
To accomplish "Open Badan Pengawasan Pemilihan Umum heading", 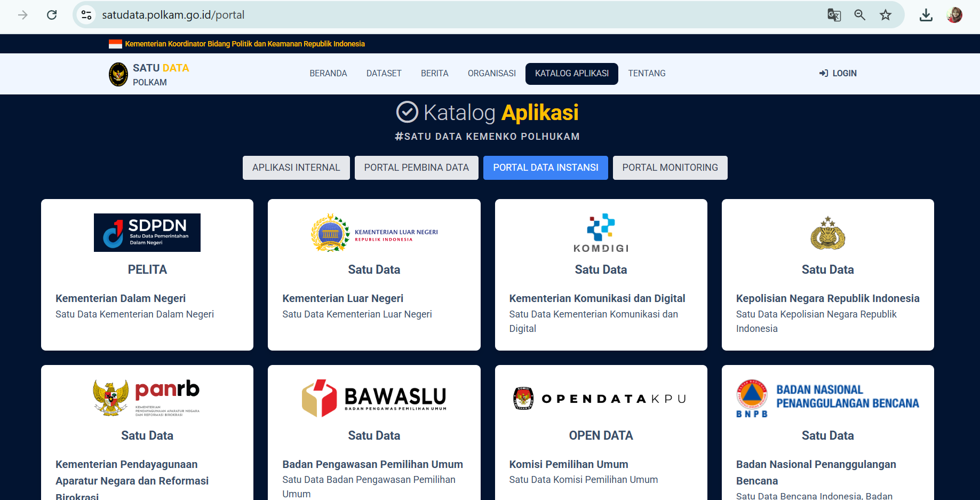I will point(373,464).
